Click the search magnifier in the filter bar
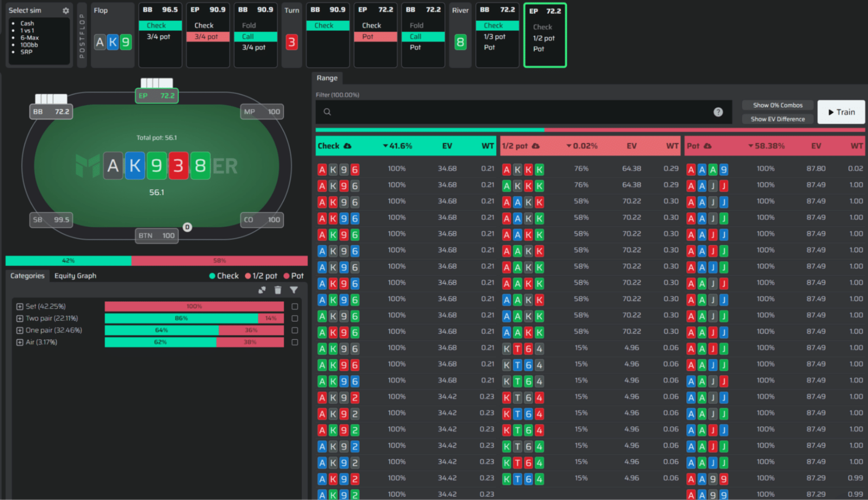 (327, 112)
